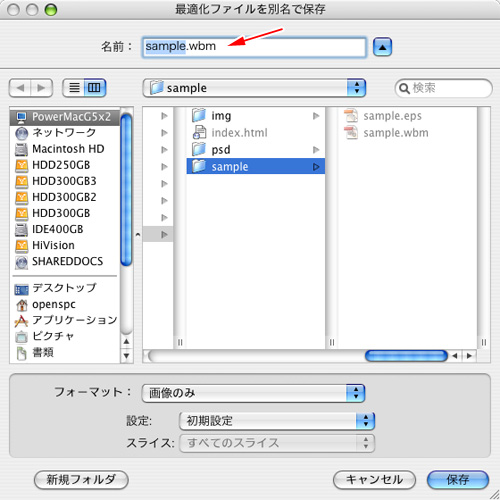Image resolution: width=500 pixels, height=500 pixels.
Task: Select the img folder in the column
Action: pos(256,116)
